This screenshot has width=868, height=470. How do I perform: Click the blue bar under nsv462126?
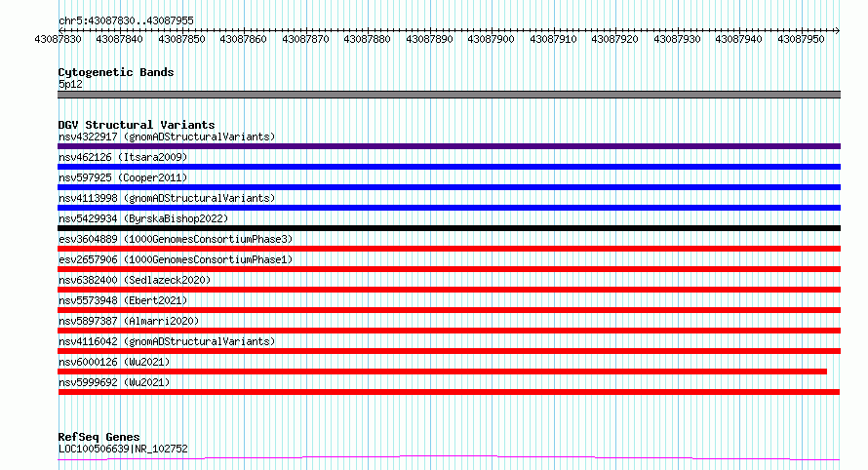click(449, 167)
